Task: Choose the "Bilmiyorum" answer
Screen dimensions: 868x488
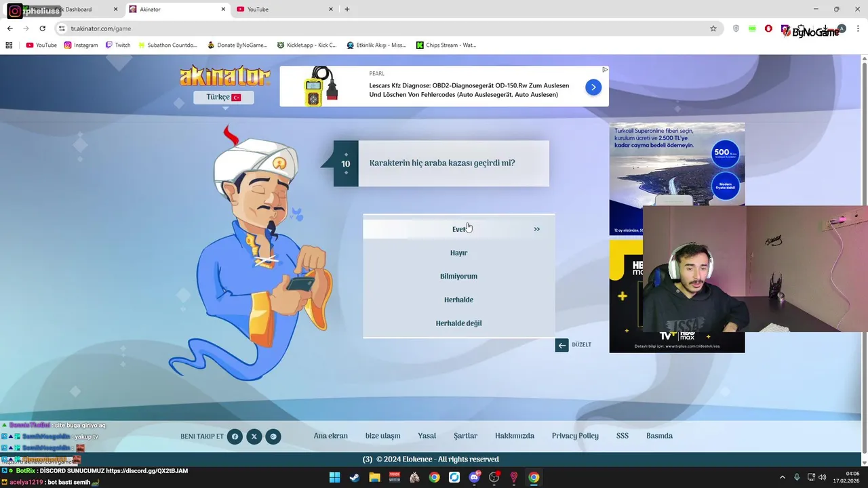Action: 458,276
